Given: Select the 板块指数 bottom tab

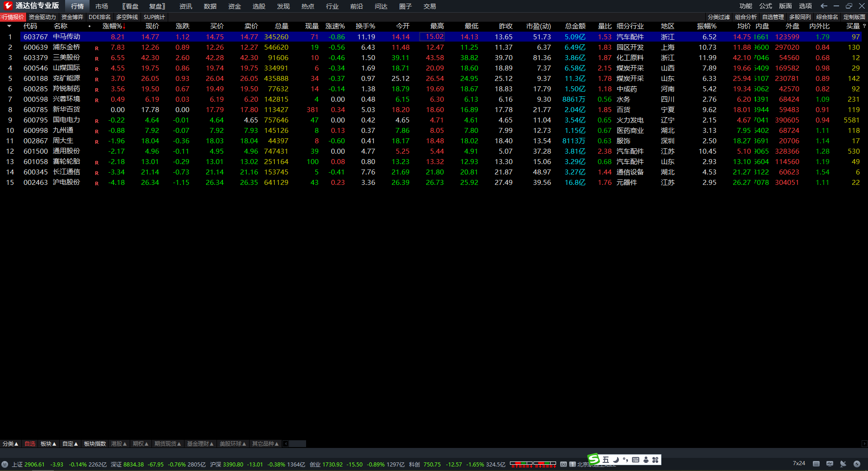Looking at the screenshot, I should [x=95, y=444].
